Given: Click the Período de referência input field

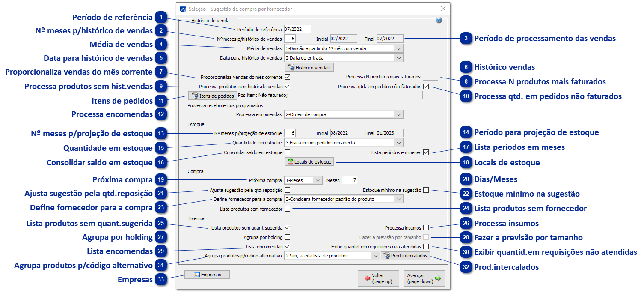Looking at the screenshot, I should (x=297, y=30).
